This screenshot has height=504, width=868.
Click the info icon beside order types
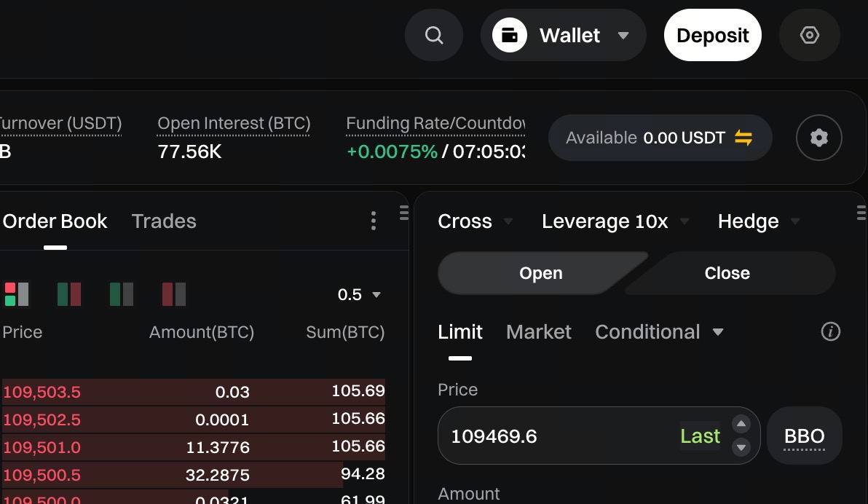tap(830, 332)
